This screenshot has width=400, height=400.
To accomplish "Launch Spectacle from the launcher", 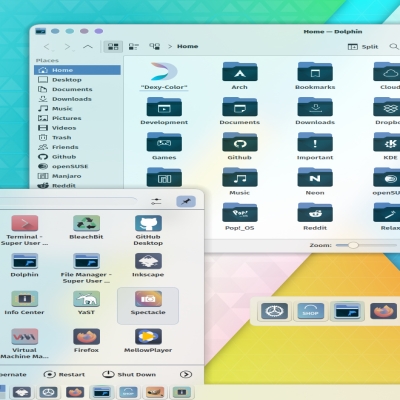I will 148,306.
